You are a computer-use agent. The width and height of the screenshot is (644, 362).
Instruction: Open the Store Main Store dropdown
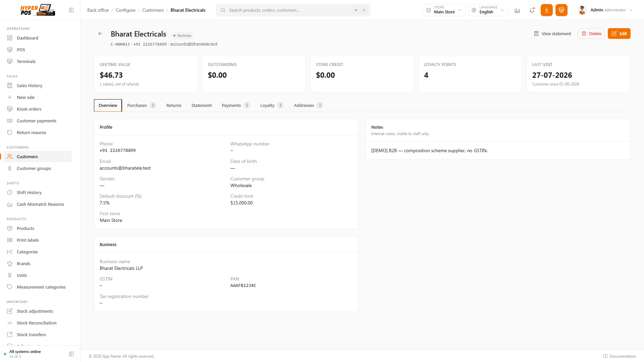444,10
